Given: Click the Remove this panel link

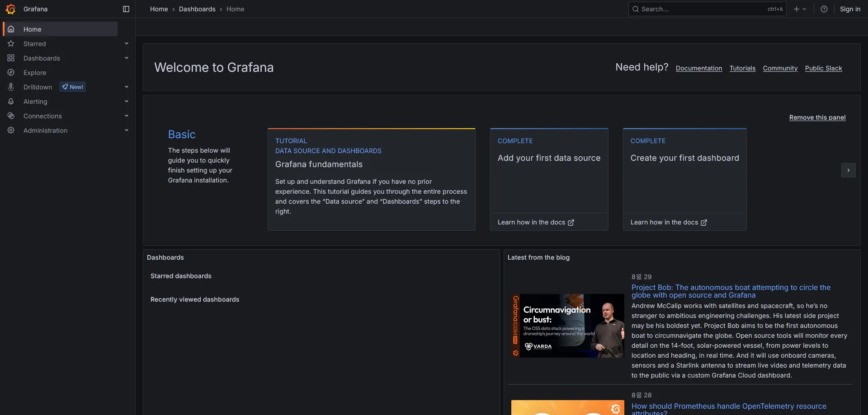Looking at the screenshot, I should [x=817, y=117].
